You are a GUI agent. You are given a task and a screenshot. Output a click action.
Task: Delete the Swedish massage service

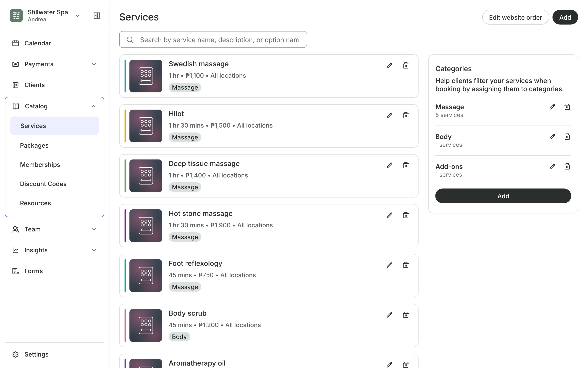click(406, 65)
